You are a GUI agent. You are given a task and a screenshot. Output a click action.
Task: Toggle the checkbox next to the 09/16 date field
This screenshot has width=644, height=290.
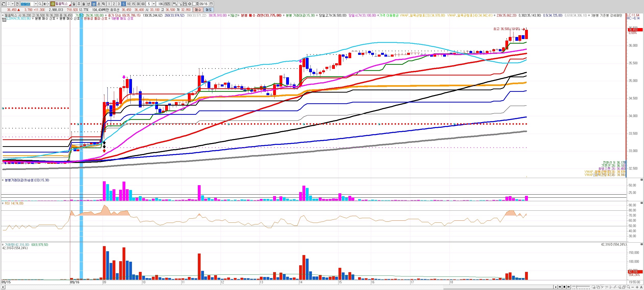[x=195, y=4]
